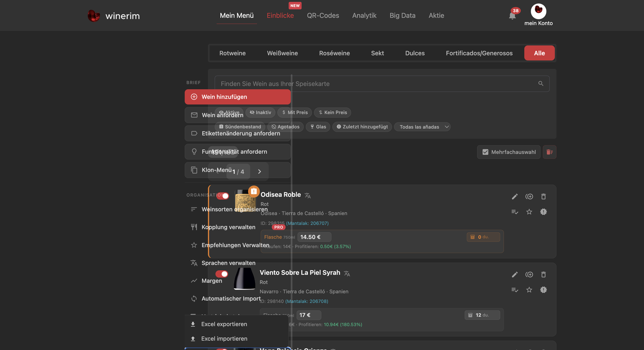Click the Excel importieren upload icon

point(193,339)
